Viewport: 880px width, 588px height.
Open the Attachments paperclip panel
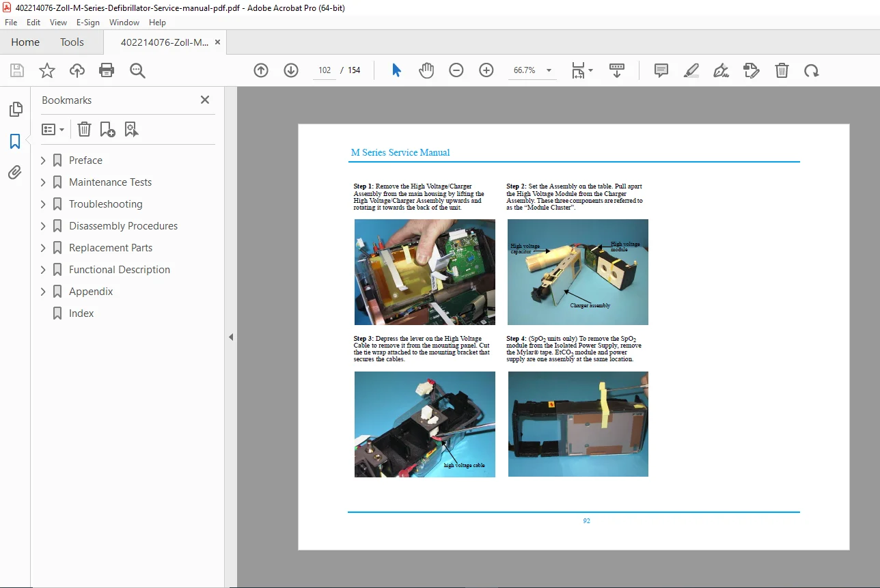[15, 173]
